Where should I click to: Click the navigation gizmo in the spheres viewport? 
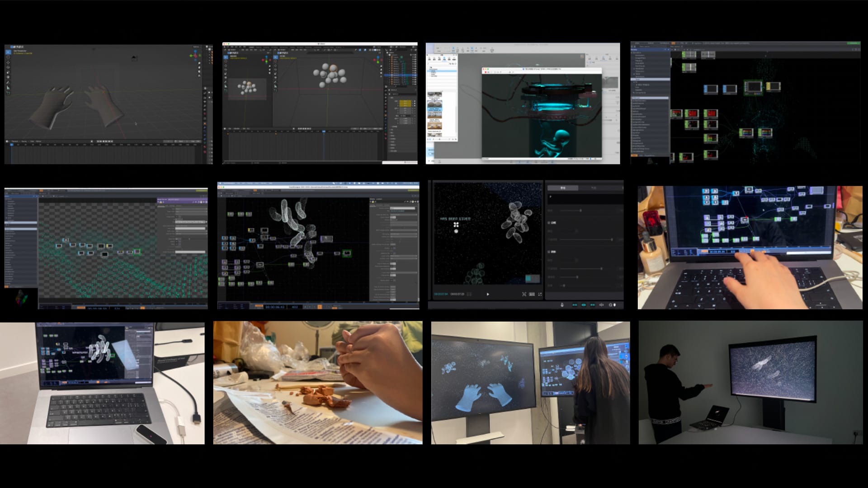pyautogui.click(x=378, y=60)
